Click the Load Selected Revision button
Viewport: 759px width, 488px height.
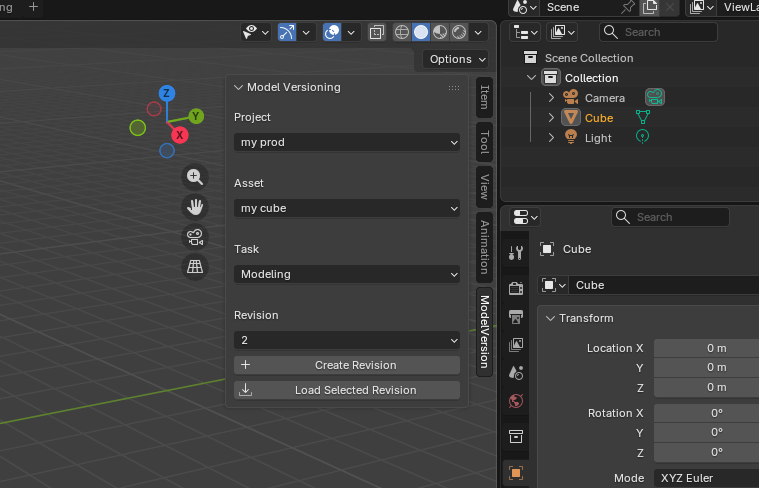tap(347, 390)
